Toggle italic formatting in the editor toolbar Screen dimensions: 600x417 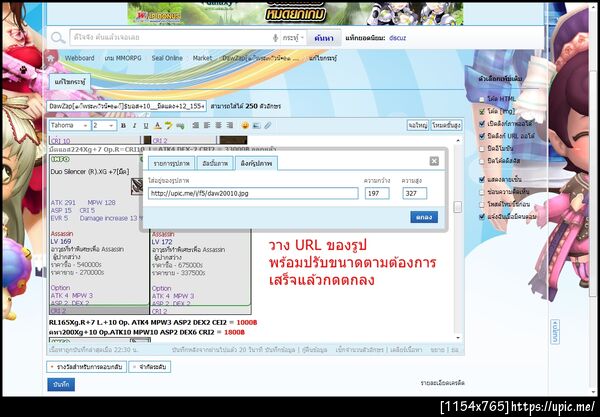coord(134,125)
